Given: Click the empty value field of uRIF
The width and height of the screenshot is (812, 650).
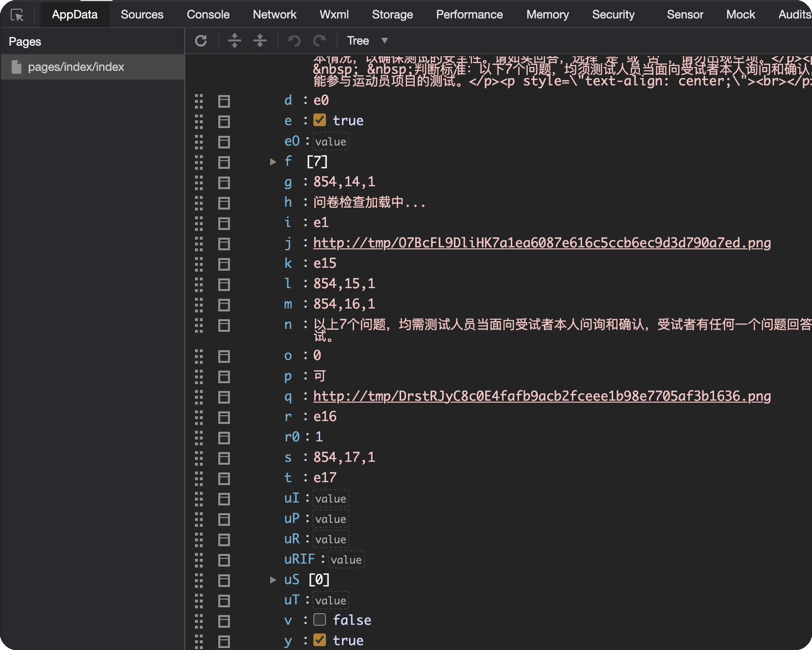Looking at the screenshot, I should coord(346,560).
